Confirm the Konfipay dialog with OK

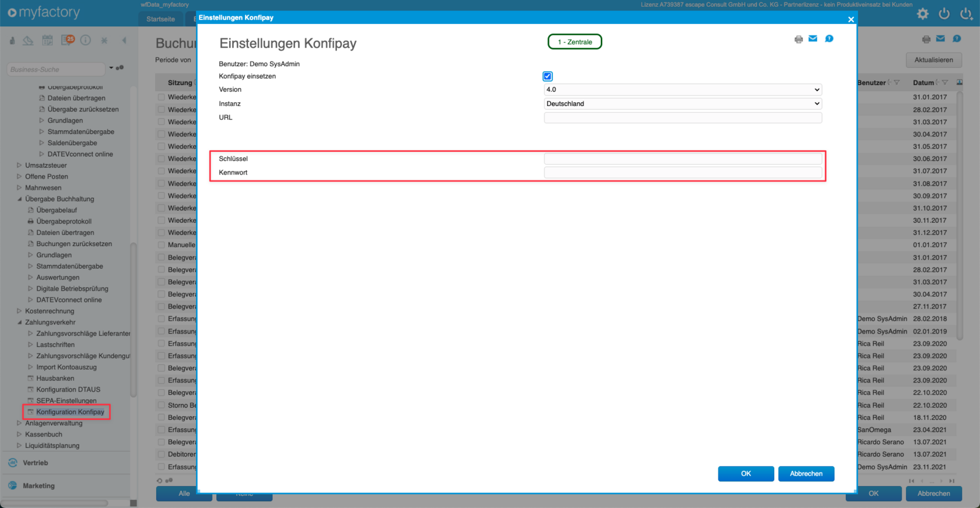(746, 474)
